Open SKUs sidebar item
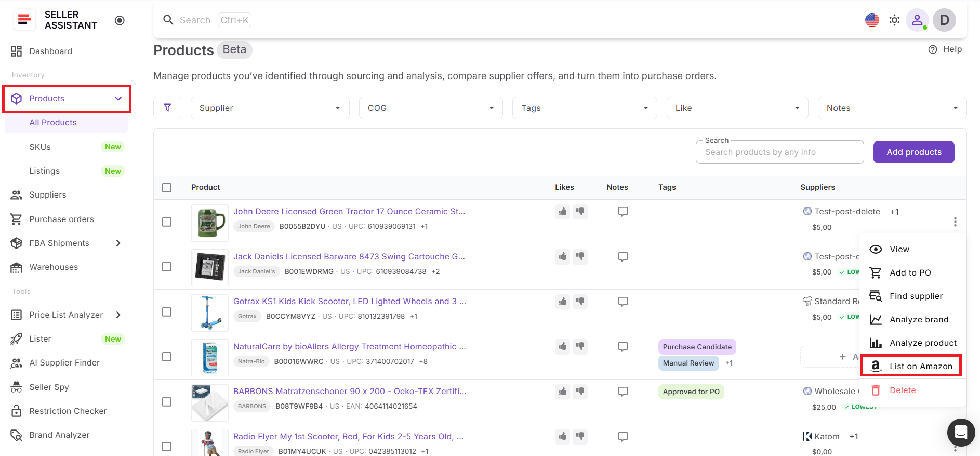 tap(40, 147)
